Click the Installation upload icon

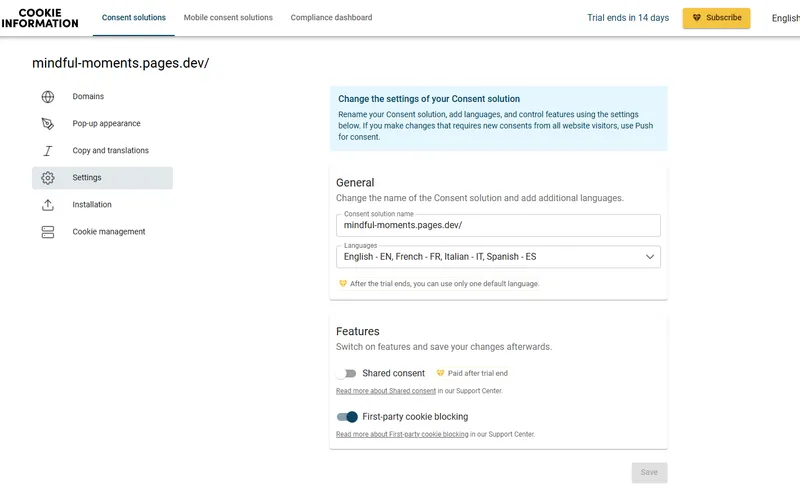pyautogui.click(x=47, y=205)
